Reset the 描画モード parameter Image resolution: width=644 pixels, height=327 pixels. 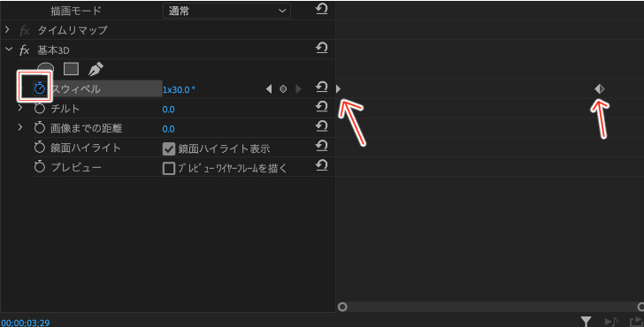click(x=322, y=9)
